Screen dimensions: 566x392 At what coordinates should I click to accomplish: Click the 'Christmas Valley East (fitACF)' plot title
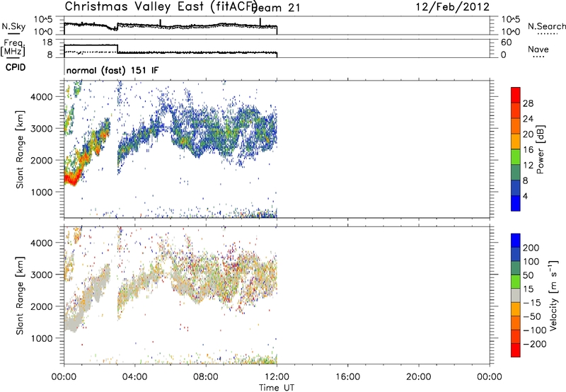(161, 6)
